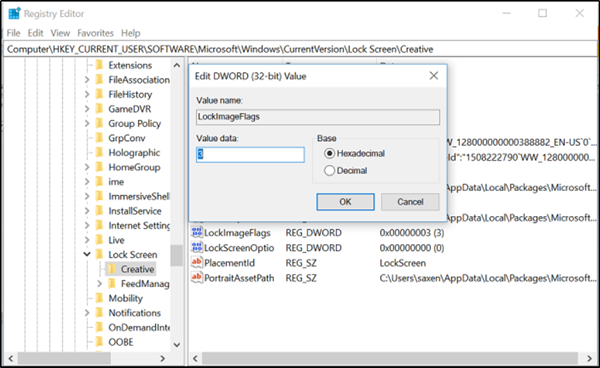The image size is (600, 368).
Task: Click the Live folder icon
Action: (99, 239)
